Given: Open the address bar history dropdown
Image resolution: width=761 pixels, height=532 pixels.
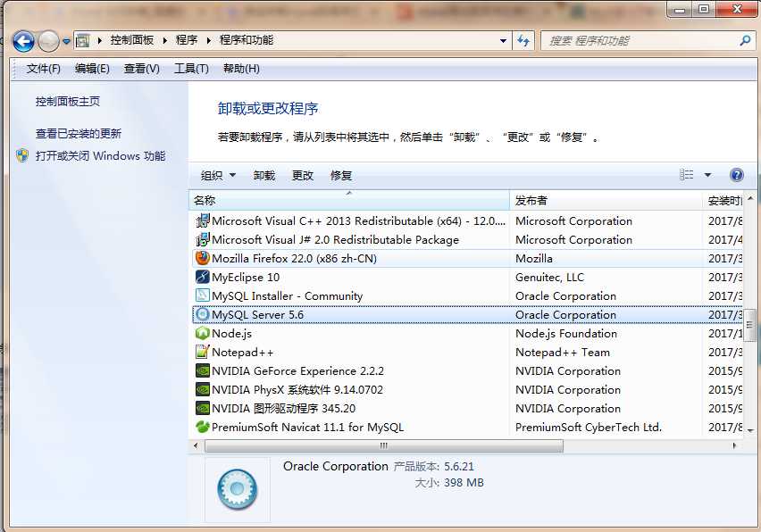Looking at the screenshot, I should tap(503, 41).
